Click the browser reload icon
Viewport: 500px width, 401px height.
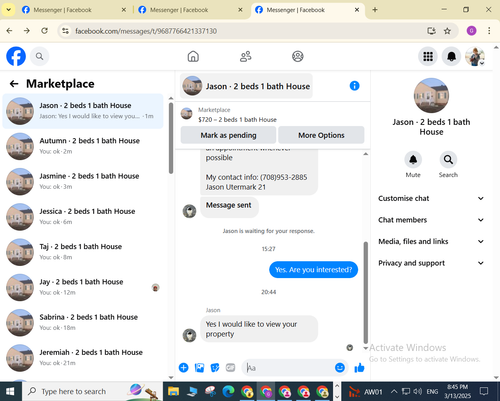pyautogui.click(x=44, y=31)
